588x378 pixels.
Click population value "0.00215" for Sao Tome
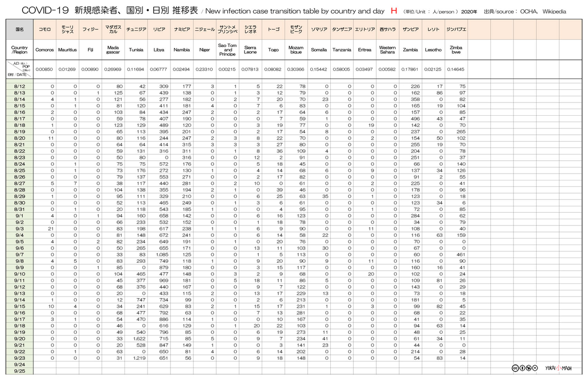[227, 70]
